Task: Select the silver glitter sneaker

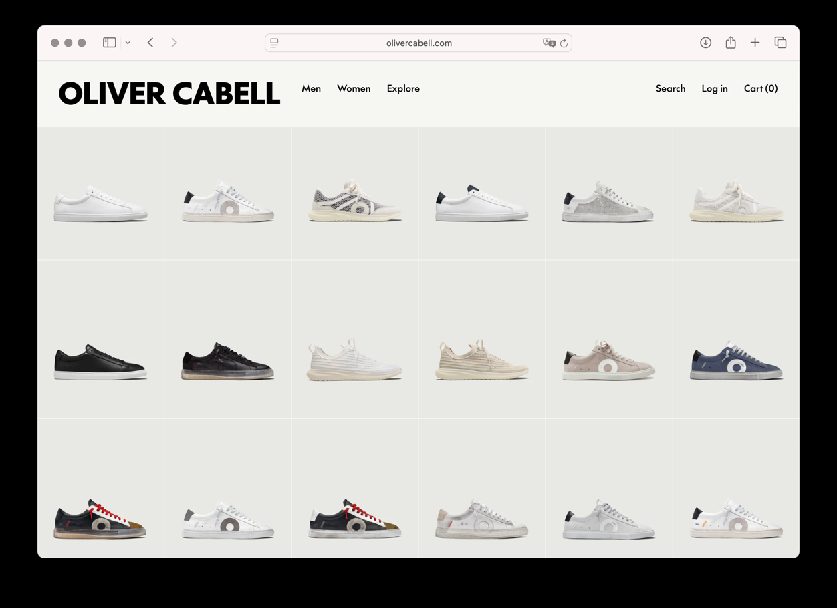Action: (607, 202)
